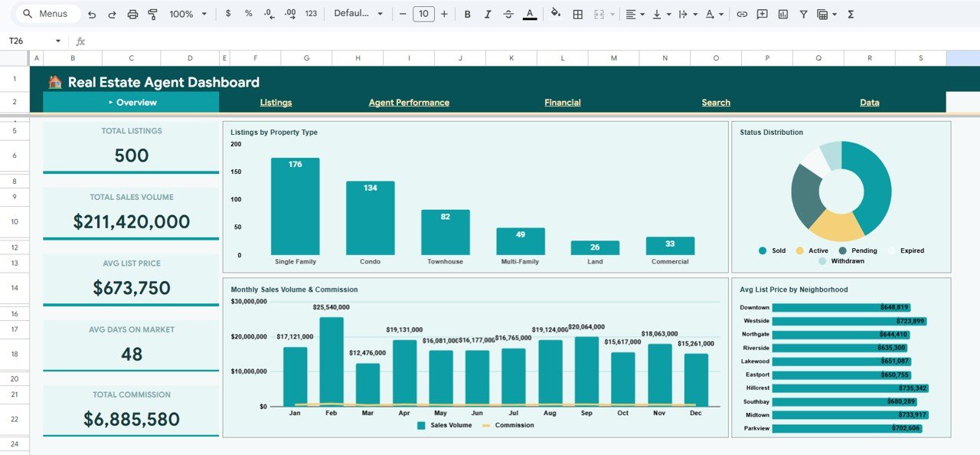Open the font selector dropdown
Screen dimensions: 980x455
tap(356, 14)
